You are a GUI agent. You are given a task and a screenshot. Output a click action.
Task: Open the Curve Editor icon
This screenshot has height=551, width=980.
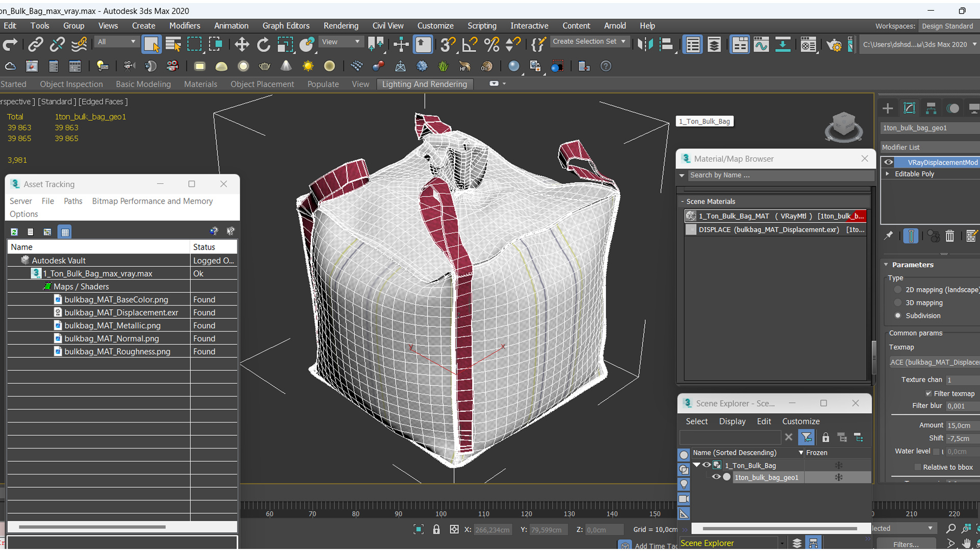click(761, 45)
